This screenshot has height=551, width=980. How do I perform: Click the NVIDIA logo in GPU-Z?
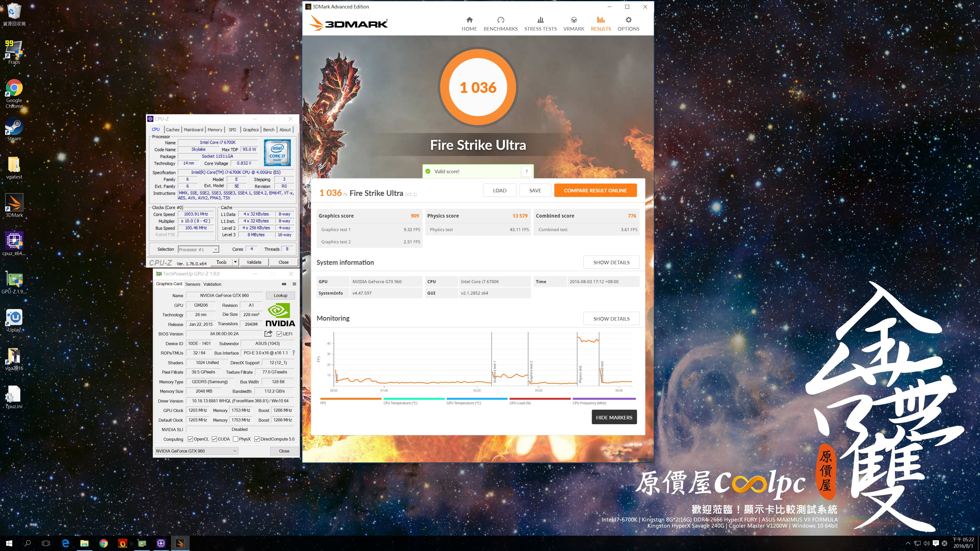(280, 315)
